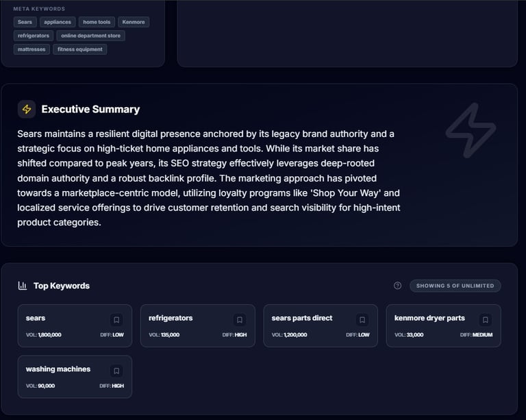Image resolution: width=526 pixels, height=420 pixels.
Task: Click the volume value 1,200,000
Action: (296, 335)
